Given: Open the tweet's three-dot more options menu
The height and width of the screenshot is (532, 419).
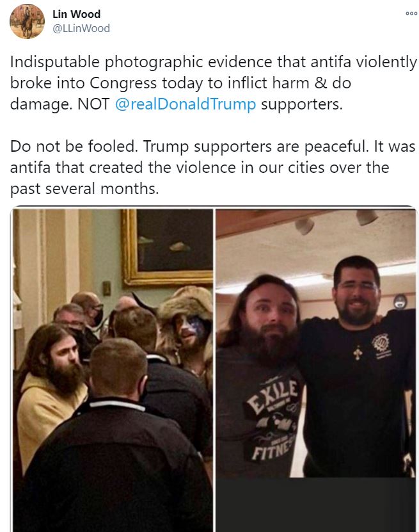Looking at the screenshot, I should (411, 13).
